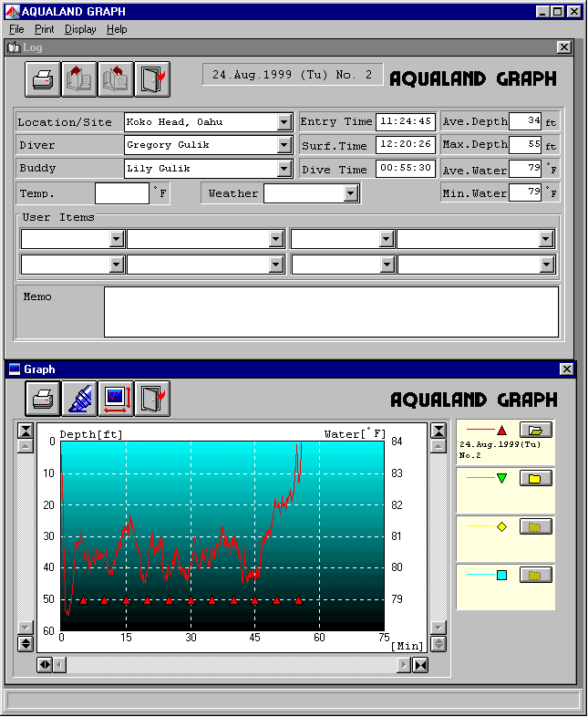Image resolution: width=588 pixels, height=717 pixels.
Task: Click compress-vertical icon at top of left scrollbar
Action: coord(26,431)
